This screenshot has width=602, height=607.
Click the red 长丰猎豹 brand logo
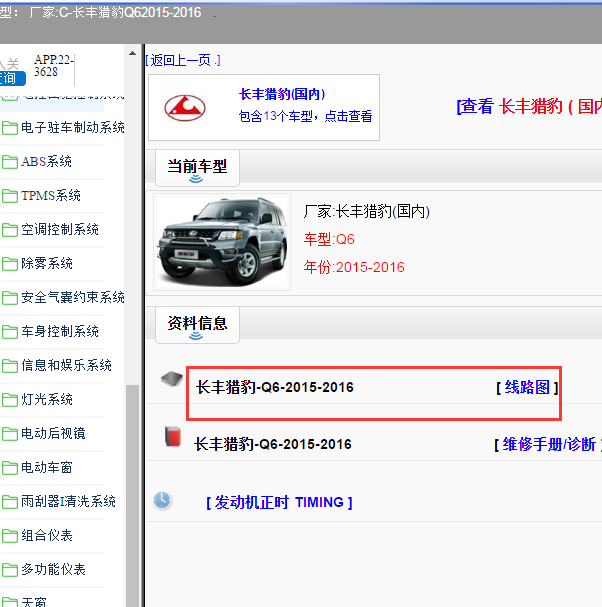185,108
